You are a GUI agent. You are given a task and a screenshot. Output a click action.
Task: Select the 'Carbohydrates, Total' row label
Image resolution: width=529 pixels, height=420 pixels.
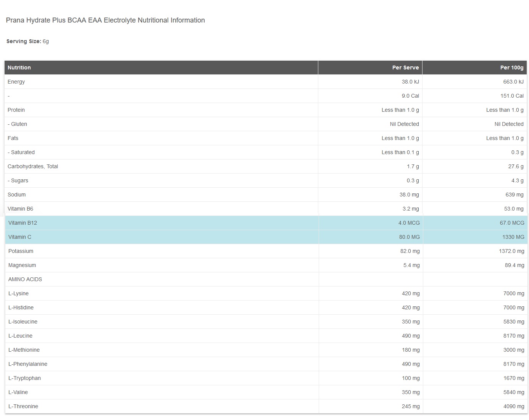coord(33,166)
